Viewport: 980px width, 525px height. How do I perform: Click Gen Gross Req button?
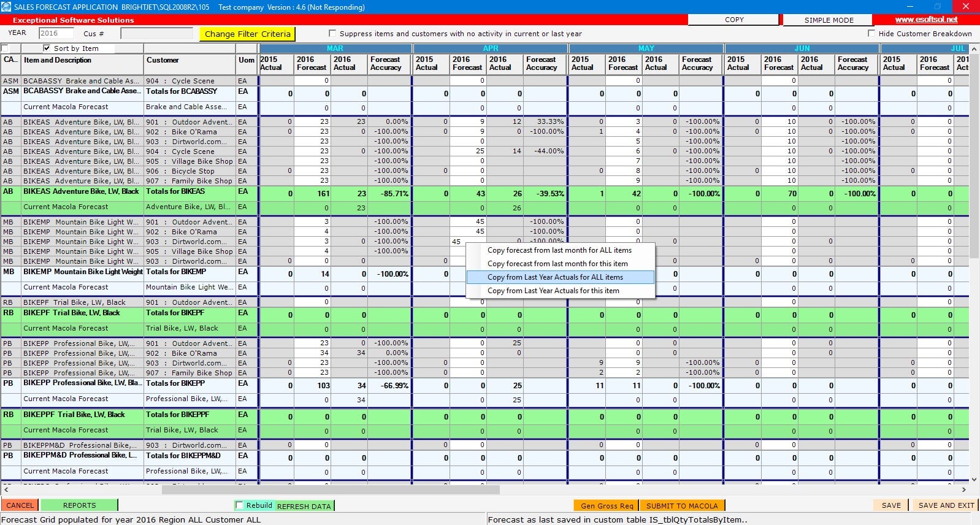point(607,505)
